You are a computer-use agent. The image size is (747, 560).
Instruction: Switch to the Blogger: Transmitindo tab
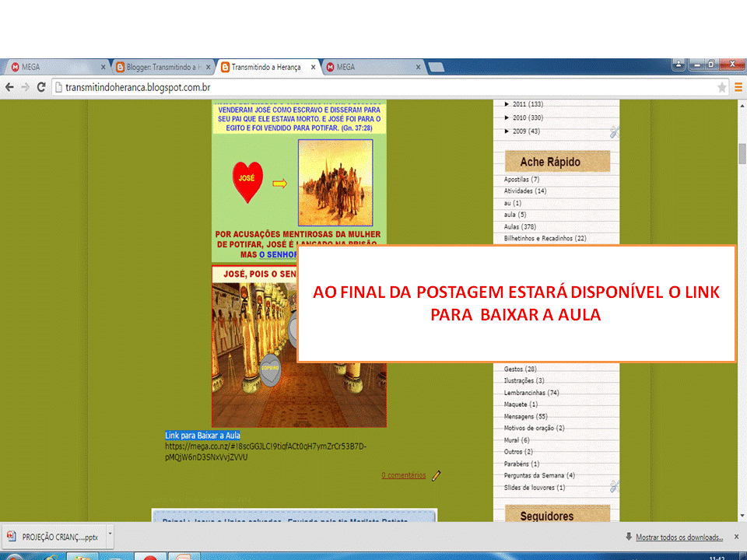(161, 67)
